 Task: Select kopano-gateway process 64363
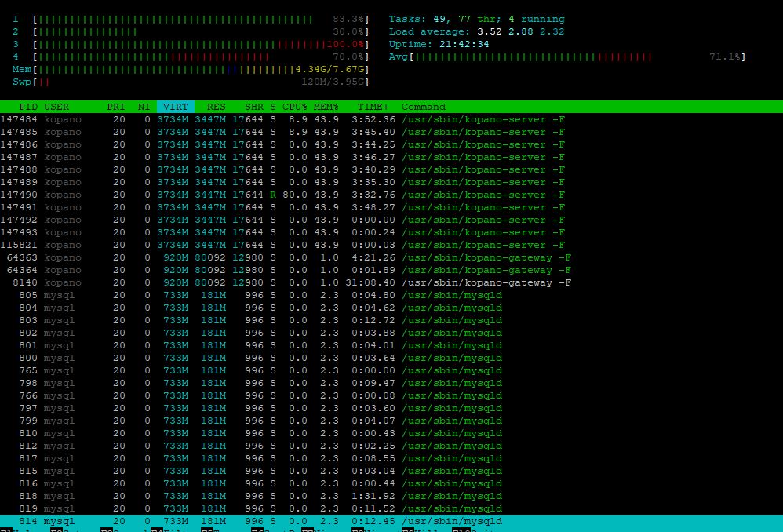pyautogui.click(x=391, y=257)
